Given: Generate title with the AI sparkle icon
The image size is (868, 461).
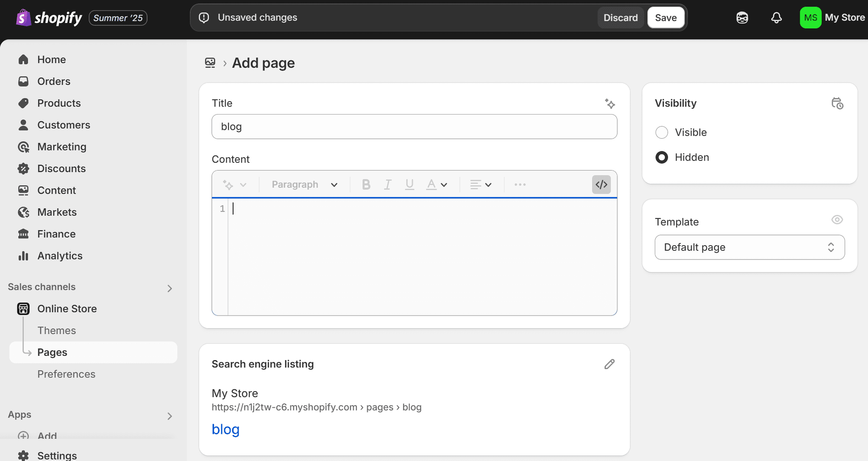Looking at the screenshot, I should point(609,103).
